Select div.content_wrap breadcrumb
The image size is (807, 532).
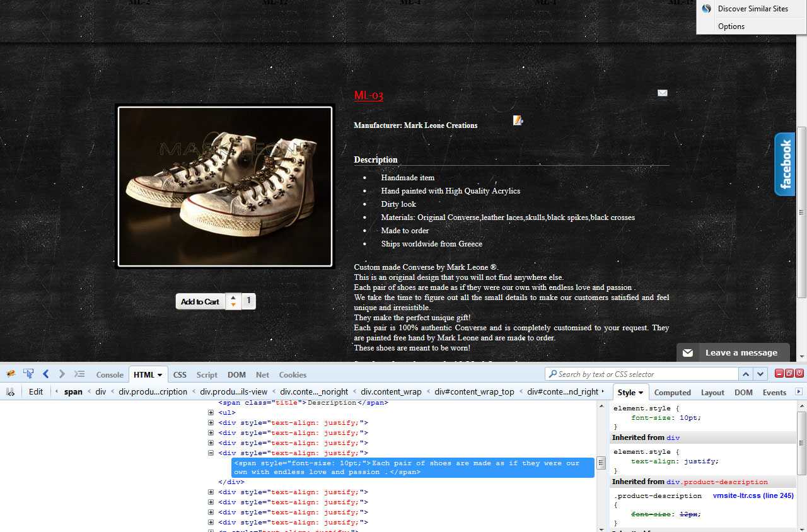click(x=391, y=392)
